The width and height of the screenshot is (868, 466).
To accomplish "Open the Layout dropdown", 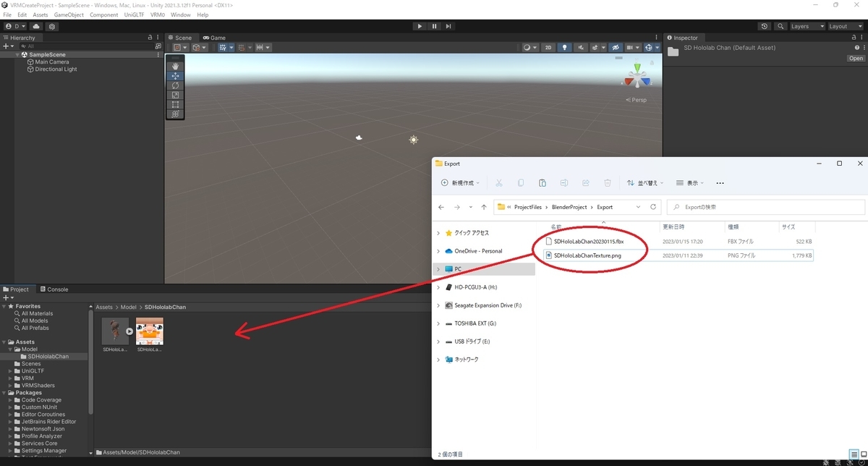I will (845, 26).
